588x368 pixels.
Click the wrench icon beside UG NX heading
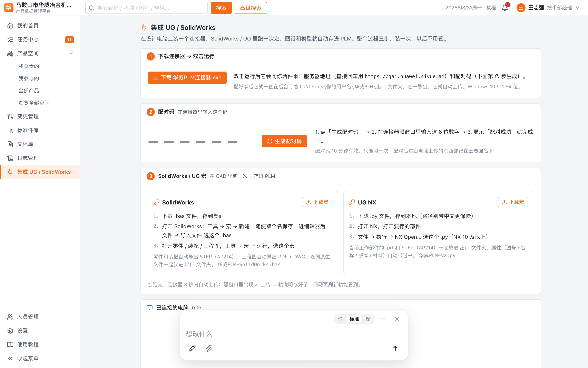(x=352, y=202)
